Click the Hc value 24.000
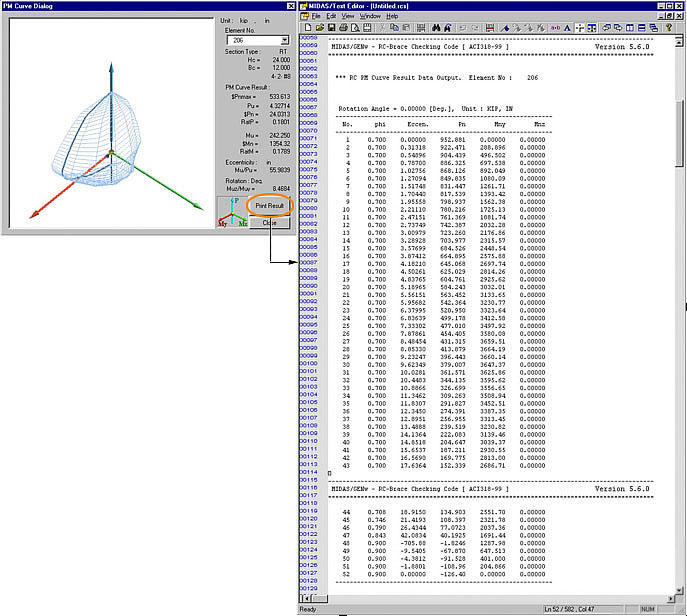Screen dimensions: 687x616 point(281,60)
